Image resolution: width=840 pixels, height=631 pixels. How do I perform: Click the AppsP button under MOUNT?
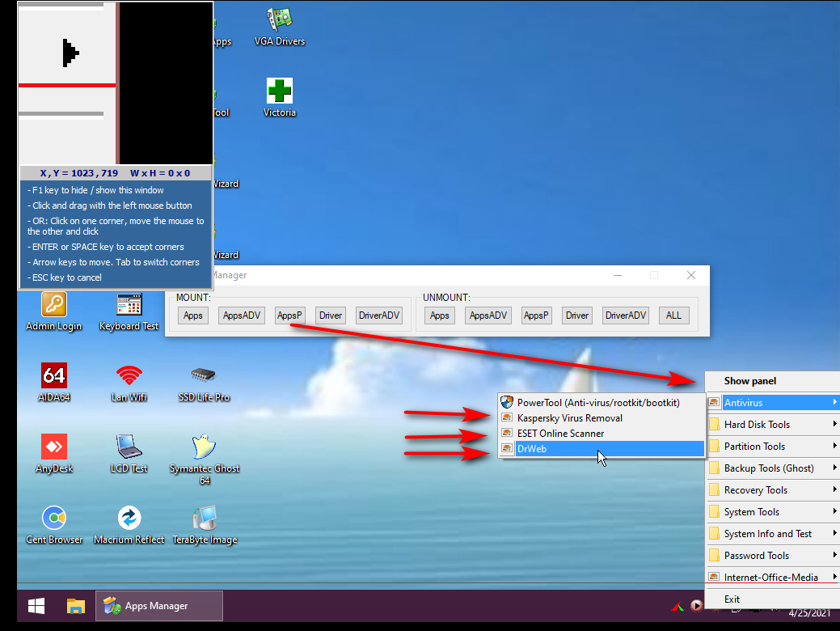289,315
